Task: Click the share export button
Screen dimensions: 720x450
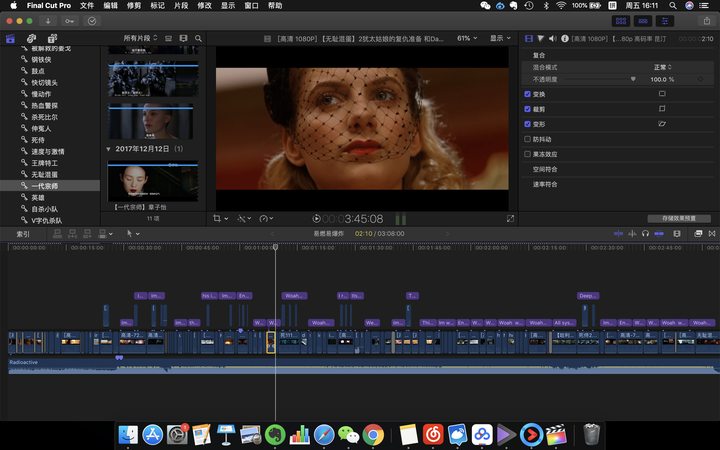Action: pyautogui.click(x=707, y=21)
